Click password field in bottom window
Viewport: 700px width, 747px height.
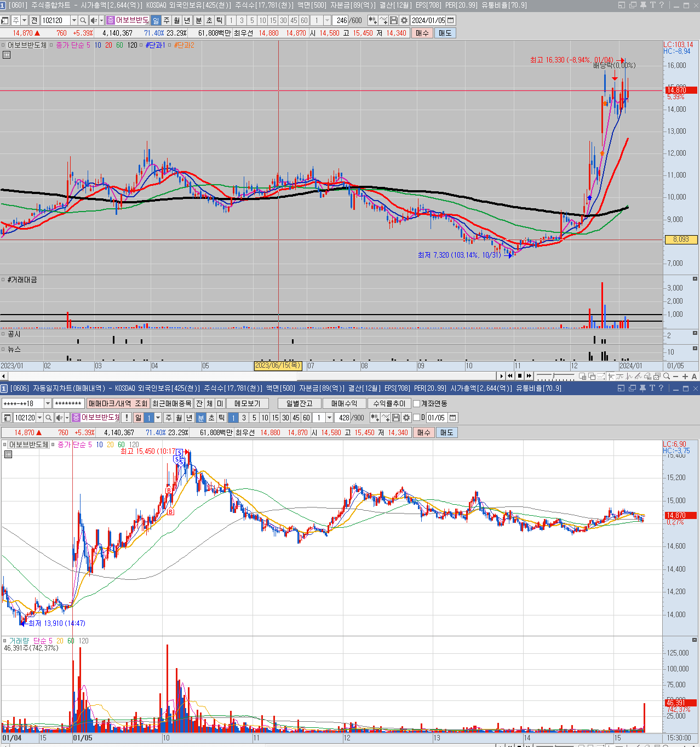coord(68,403)
